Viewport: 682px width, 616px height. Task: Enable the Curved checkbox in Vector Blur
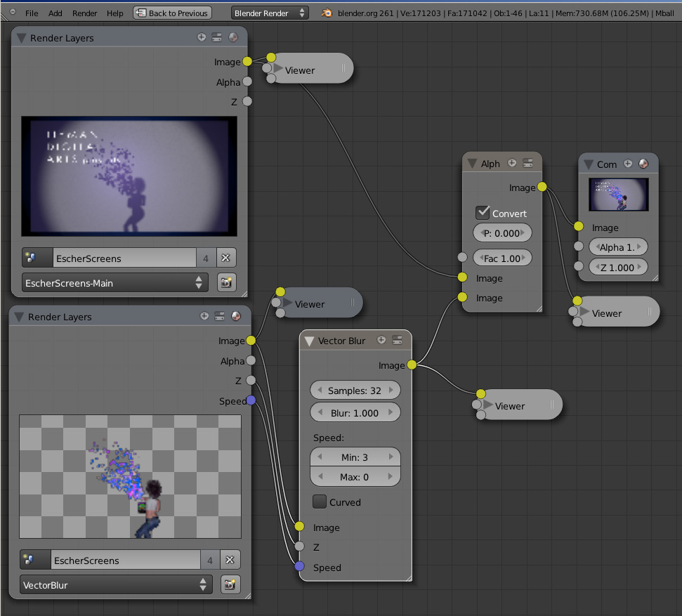pos(320,502)
